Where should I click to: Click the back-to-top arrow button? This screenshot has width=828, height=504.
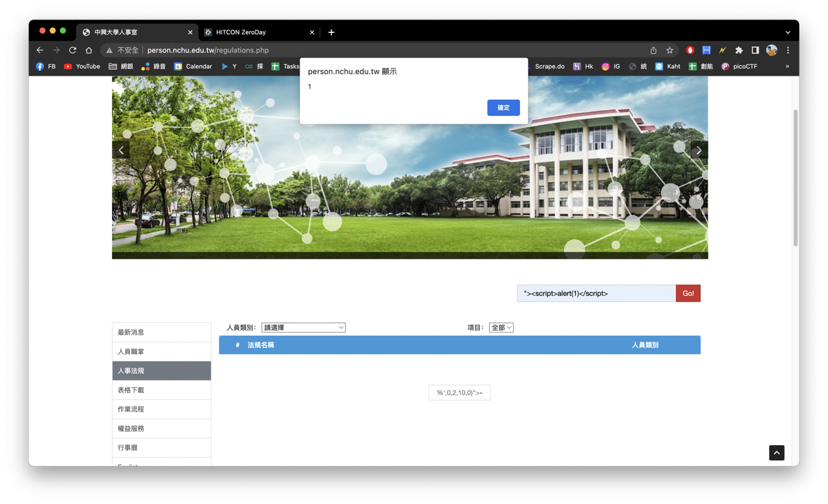(x=777, y=453)
